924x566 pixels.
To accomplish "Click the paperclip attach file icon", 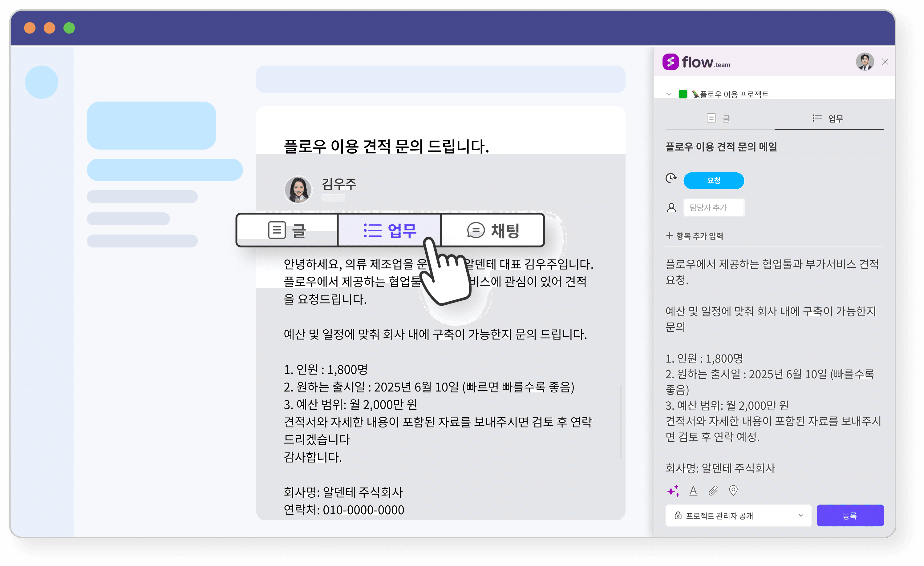I will click(713, 491).
